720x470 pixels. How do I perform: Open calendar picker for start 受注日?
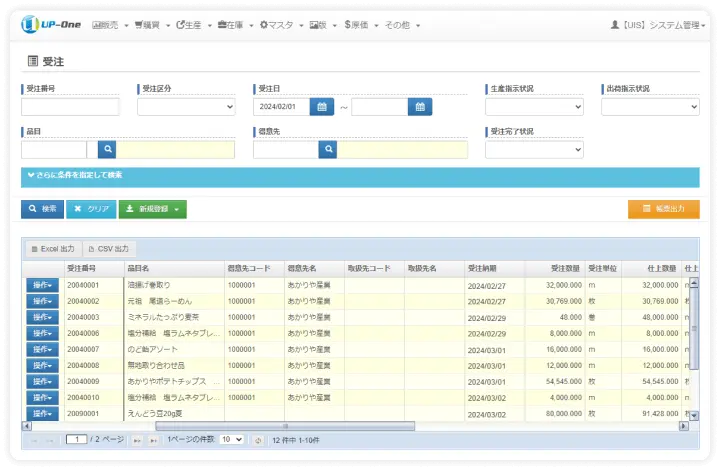[x=321, y=107]
